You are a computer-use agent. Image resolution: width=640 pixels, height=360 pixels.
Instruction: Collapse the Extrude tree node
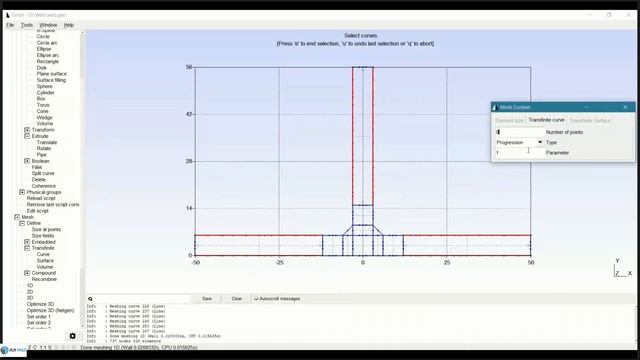pos(27,136)
